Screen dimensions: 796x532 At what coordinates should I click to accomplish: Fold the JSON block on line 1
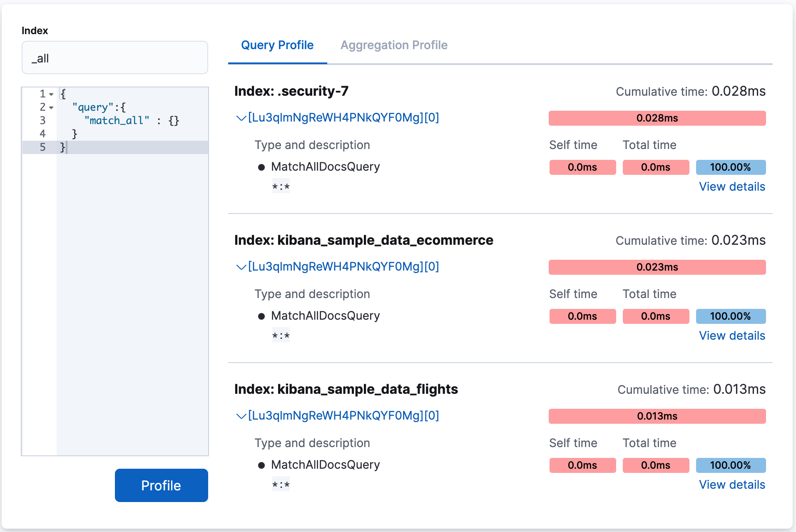coord(51,94)
